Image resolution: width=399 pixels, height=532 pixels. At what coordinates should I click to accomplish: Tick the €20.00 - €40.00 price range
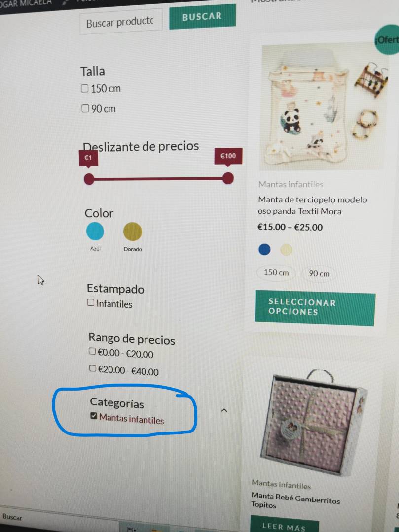[93, 368]
